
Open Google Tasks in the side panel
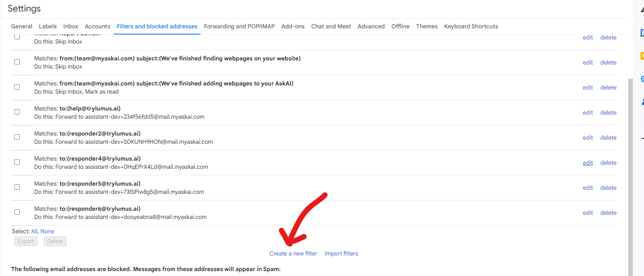(x=642, y=79)
